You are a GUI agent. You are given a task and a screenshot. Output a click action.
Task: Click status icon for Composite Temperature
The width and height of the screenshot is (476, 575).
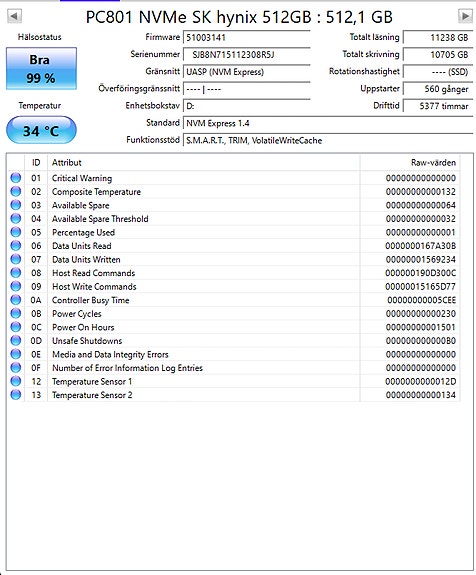click(x=16, y=191)
